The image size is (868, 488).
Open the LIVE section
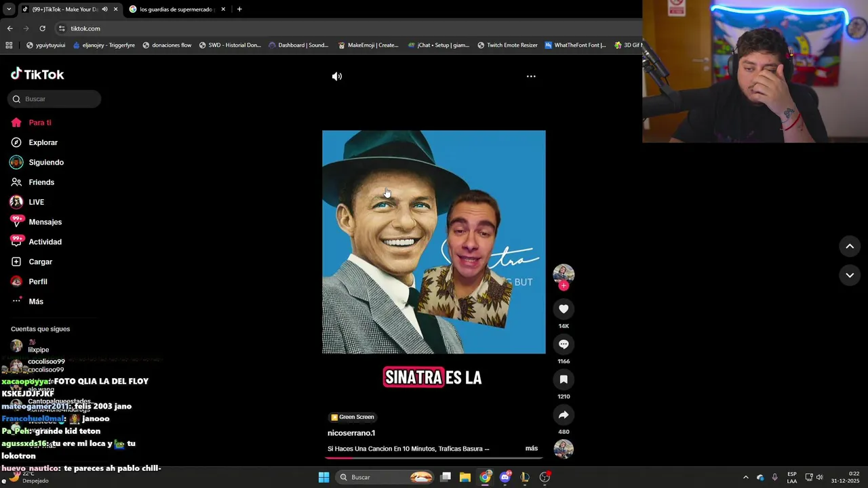click(x=36, y=202)
